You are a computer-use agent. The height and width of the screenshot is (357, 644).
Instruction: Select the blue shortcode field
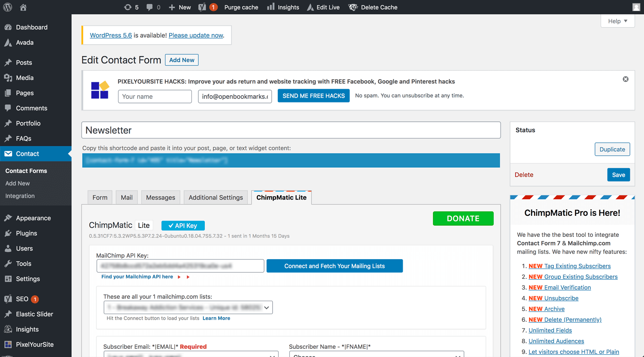click(291, 160)
